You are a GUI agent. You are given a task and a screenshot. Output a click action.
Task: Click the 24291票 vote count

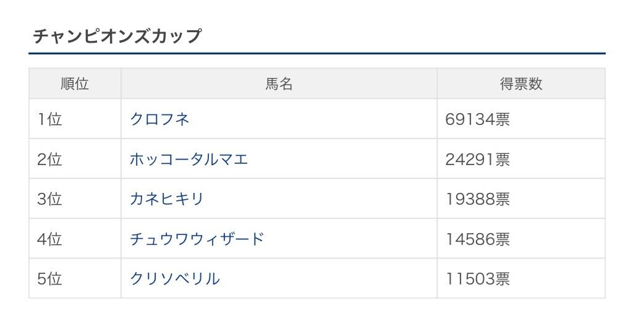point(478,159)
